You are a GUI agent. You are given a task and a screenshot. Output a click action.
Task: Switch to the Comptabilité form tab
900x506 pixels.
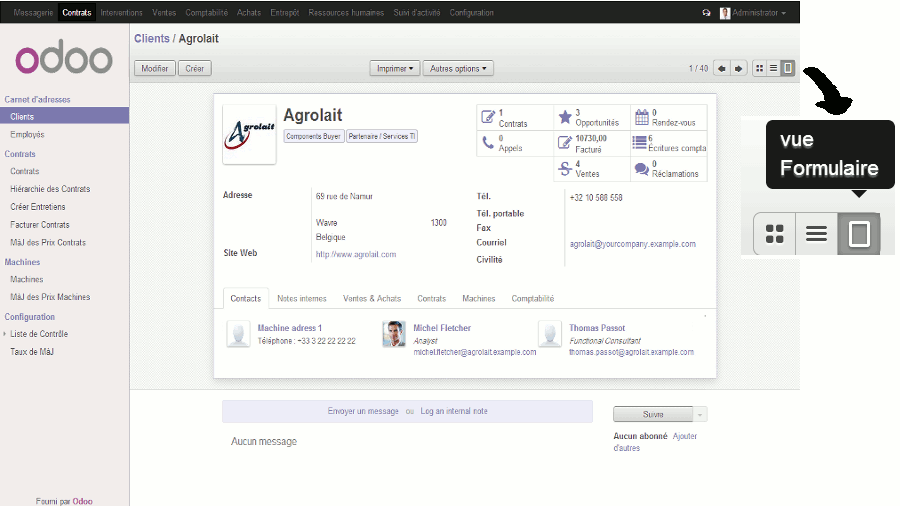(533, 298)
